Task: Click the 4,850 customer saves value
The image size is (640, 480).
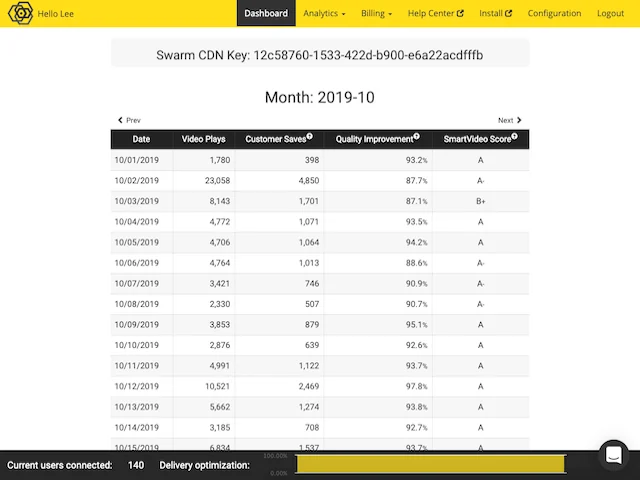Action: click(x=309, y=180)
